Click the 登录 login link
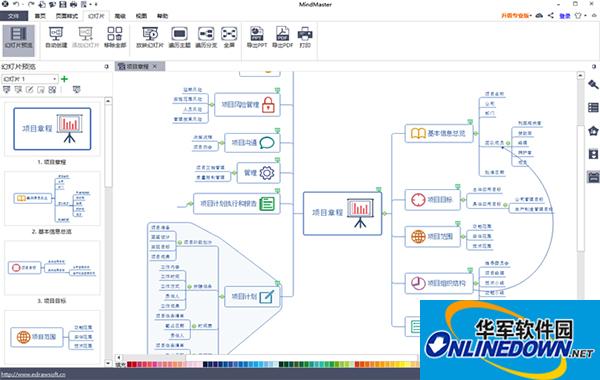600x380 pixels. click(565, 16)
